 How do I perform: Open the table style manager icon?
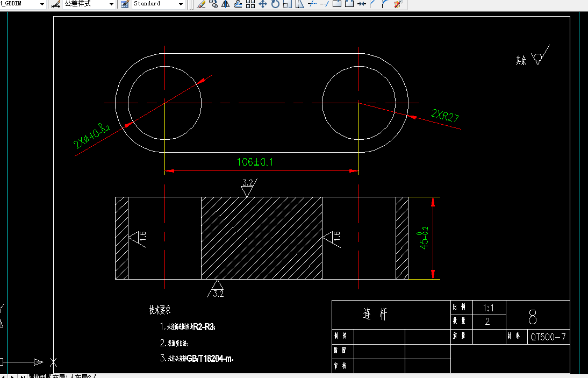point(125,4)
